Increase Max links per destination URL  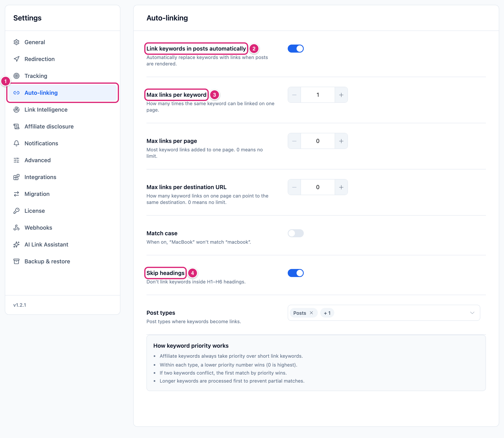pos(341,187)
